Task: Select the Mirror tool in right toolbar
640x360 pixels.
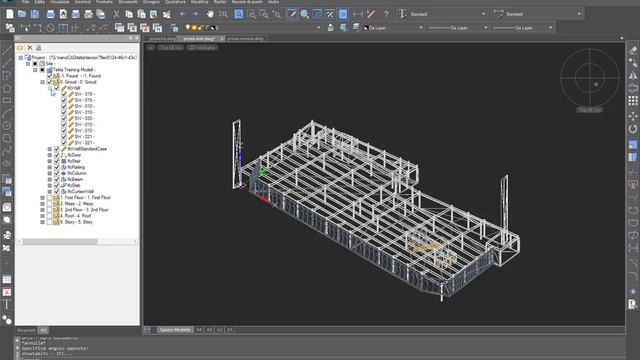Action: [633, 76]
